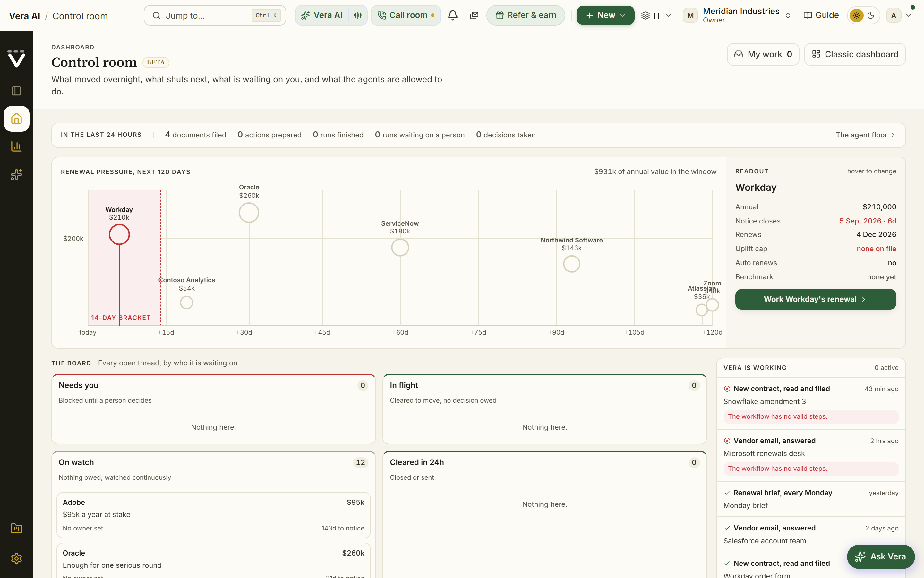Select the Contoso Analytics chart marker
The image size is (924, 578).
(x=187, y=303)
